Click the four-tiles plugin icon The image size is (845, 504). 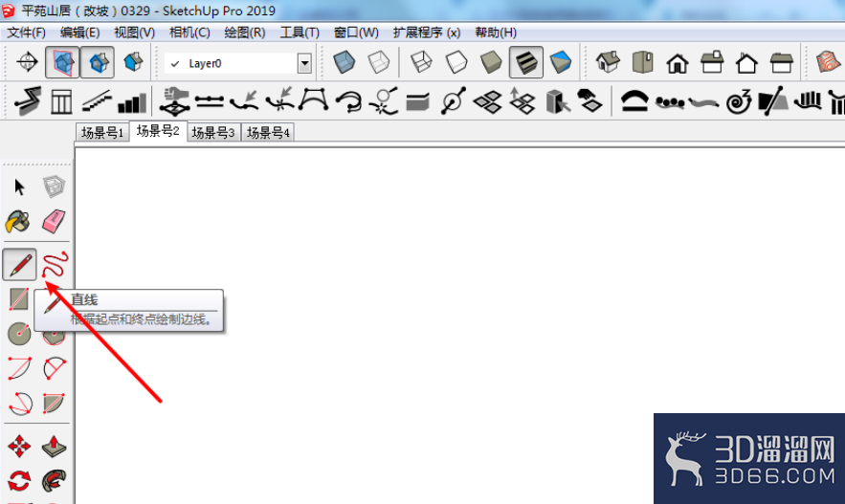point(488,101)
